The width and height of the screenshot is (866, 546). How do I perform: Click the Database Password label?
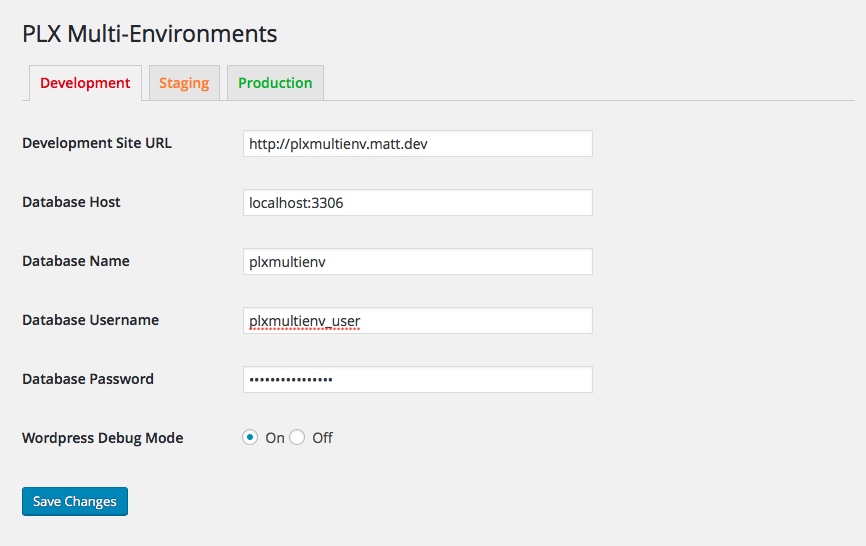coord(88,379)
